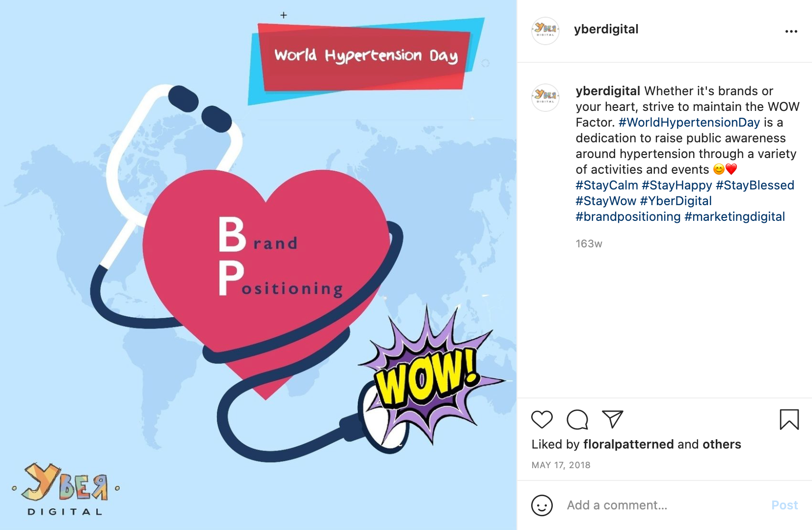The image size is (812, 530).
Task: Save the post with the bookmark icon
Action: (789, 420)
